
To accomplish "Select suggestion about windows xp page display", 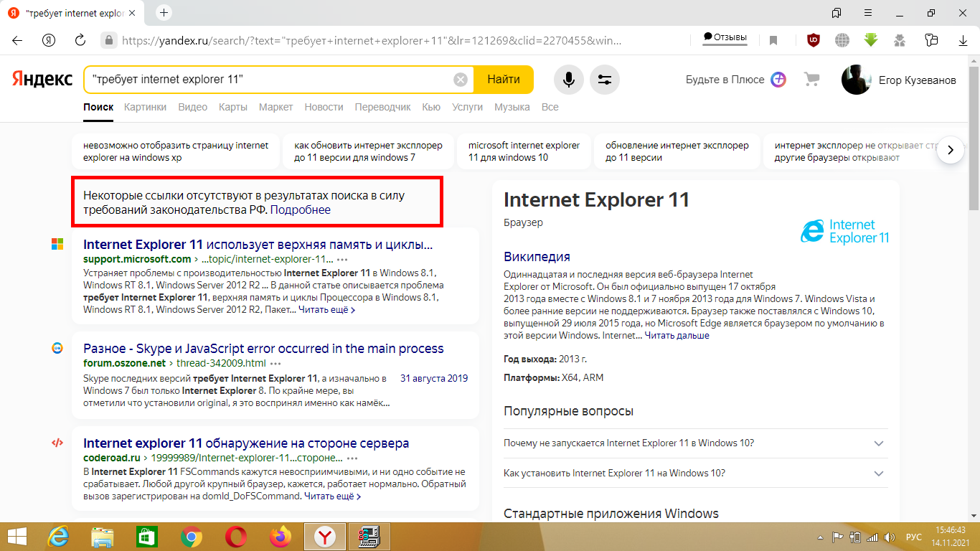I will 175,151.
